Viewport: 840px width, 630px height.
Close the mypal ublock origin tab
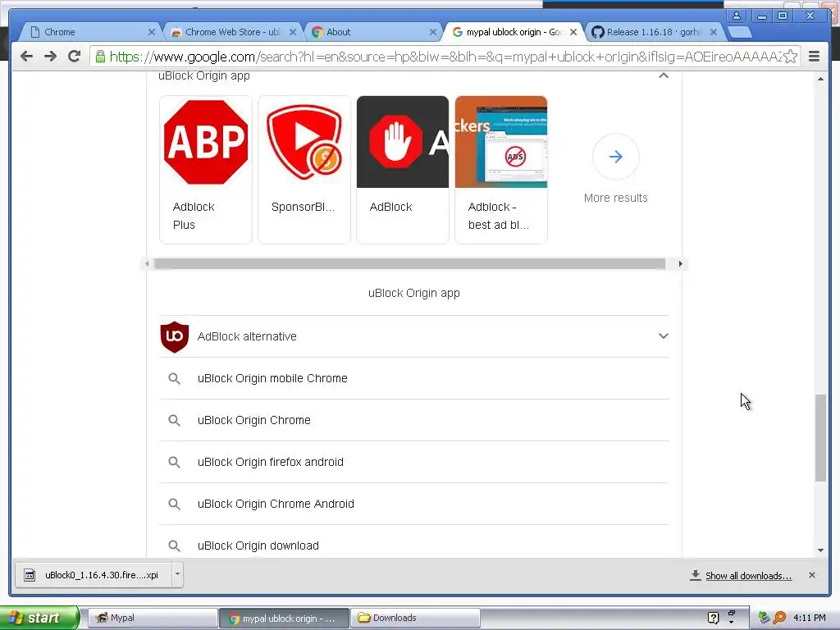573,32
